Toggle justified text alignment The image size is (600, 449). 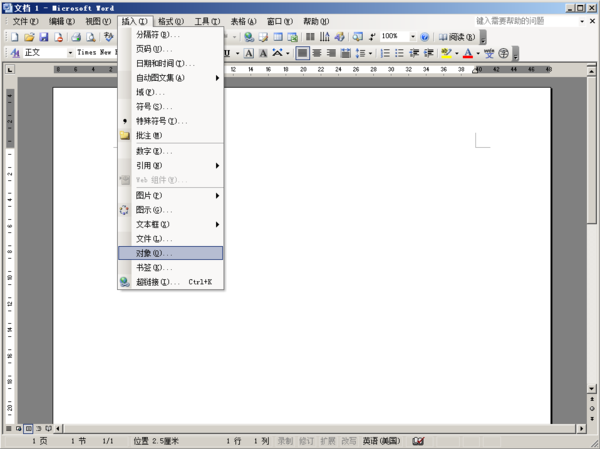[x=302, y=53]
